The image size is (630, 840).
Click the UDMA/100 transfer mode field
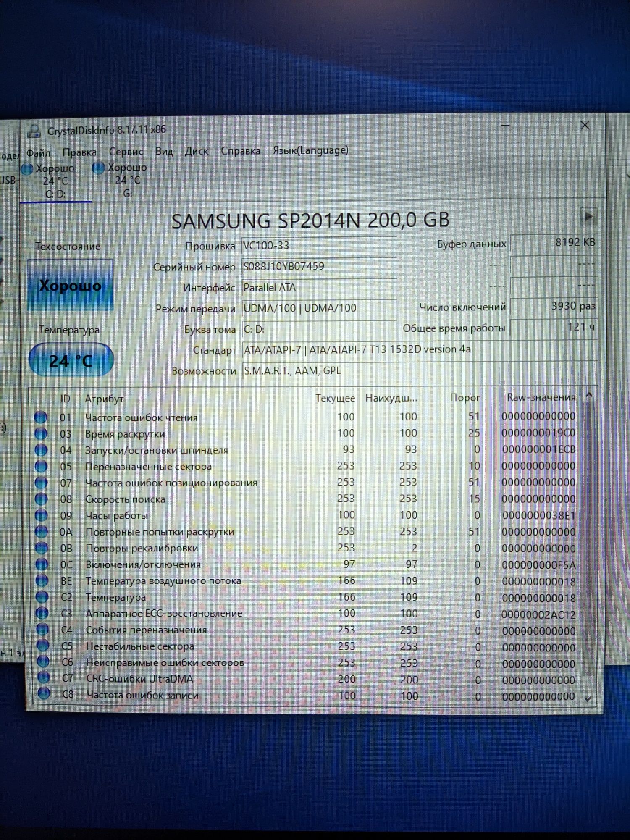(x=319, y=308)
